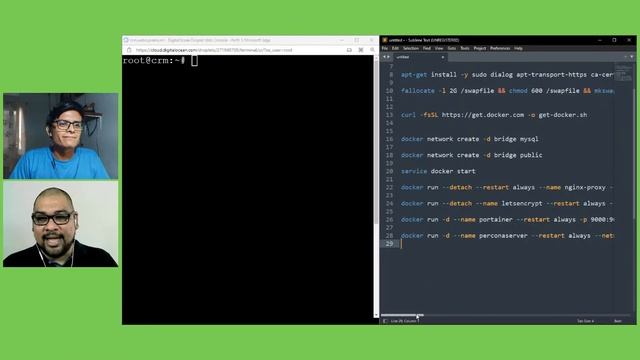Click the docker run letsencrypt line

click(x=507, y=203)
